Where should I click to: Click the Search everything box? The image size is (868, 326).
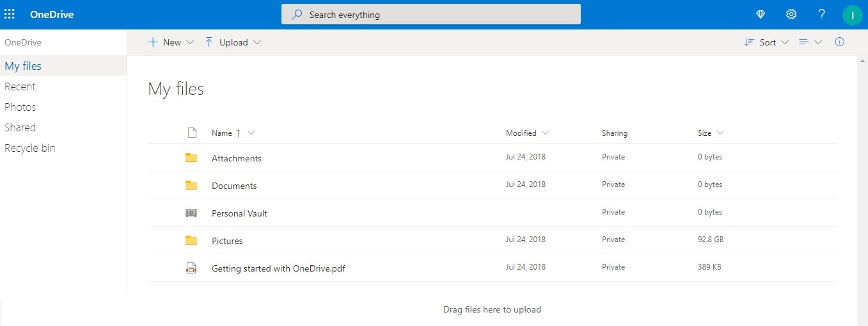430,14
